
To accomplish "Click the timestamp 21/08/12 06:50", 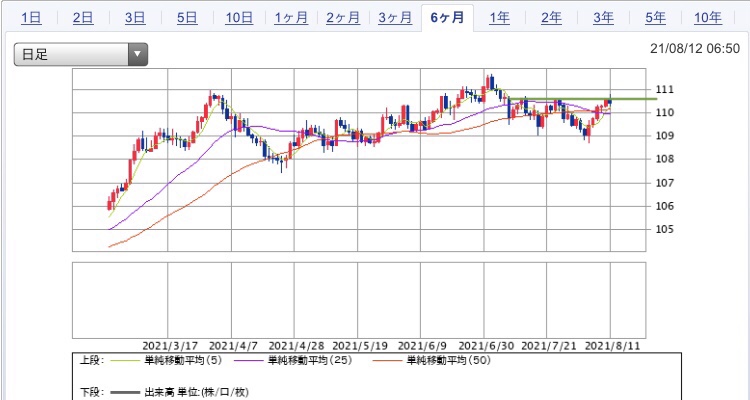I will tap(695, 49).
